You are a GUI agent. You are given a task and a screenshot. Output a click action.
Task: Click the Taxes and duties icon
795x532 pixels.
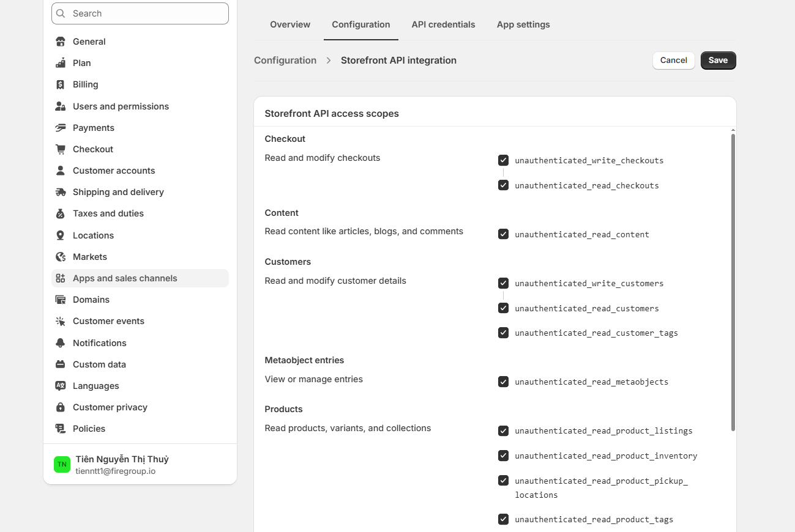point(60,213)
